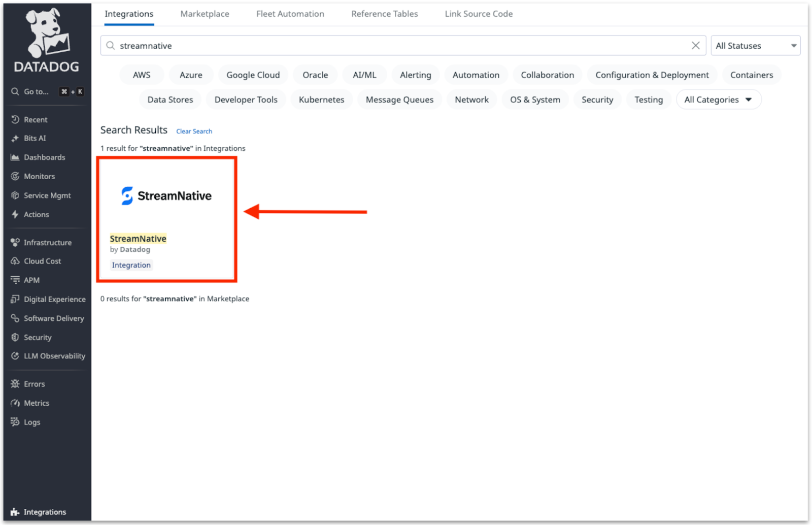Image resolution: width=812 pixels, height=525 pixels.
Task: Open the All Statuses dropdown
Action: (x=755, y=46)
